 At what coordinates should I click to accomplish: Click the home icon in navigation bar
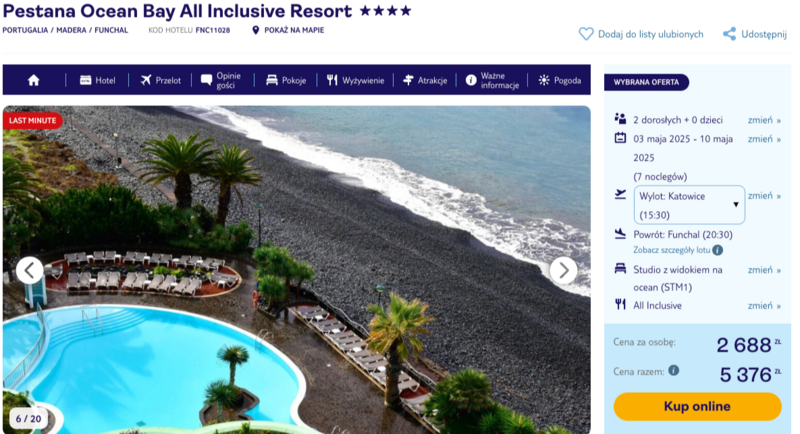pos(34,80)
